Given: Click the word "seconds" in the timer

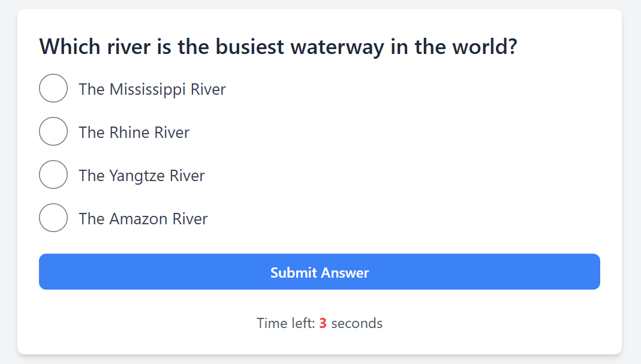Looking at the screenshot, I should tap(357, 323).
